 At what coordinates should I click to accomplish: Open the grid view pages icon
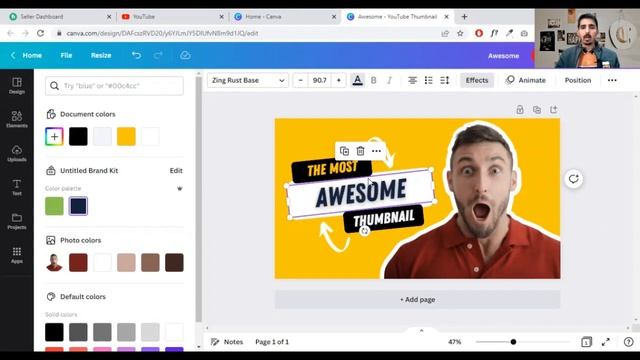(586, 342)
